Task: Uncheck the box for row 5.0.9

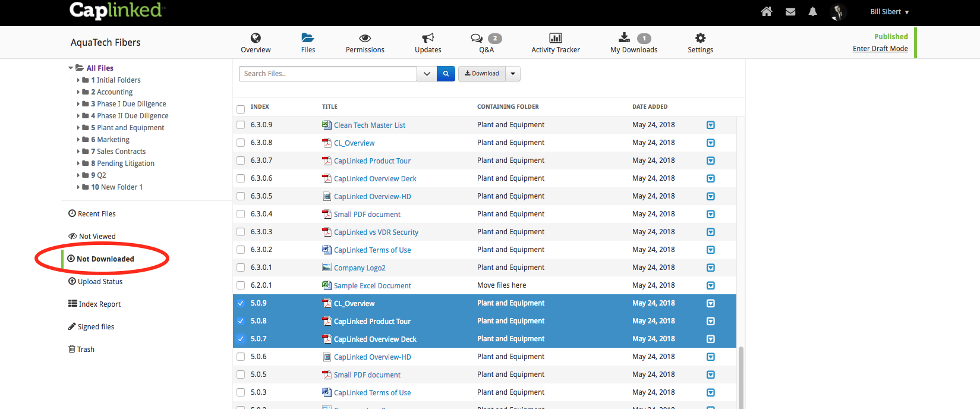Action: point(241,303)
